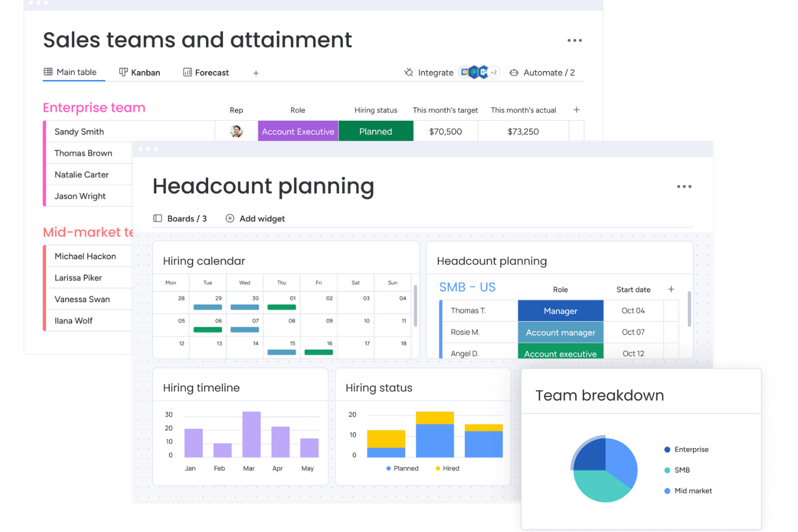Open the Rosie M. row

480,333
